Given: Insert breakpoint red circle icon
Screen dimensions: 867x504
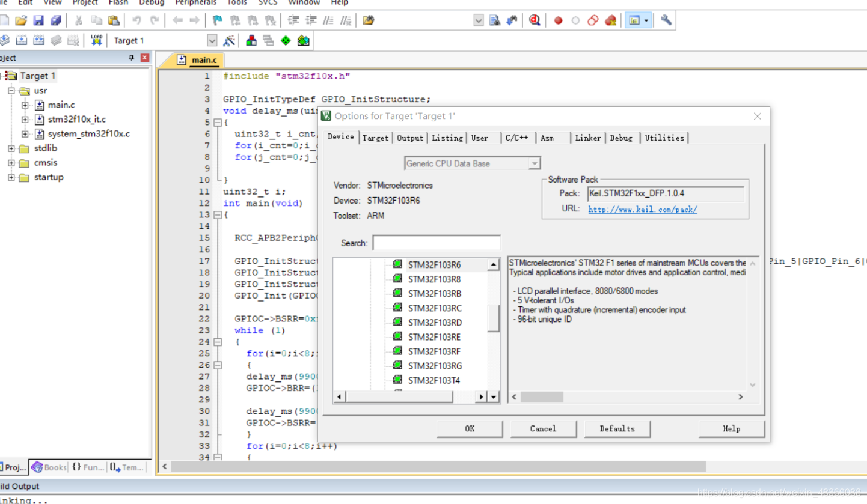Looking at the screenshot, I should (x=558, y=20).
